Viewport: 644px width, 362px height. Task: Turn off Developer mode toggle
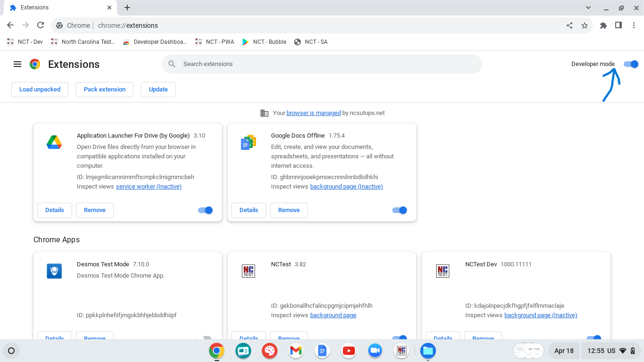click(631, 64)
